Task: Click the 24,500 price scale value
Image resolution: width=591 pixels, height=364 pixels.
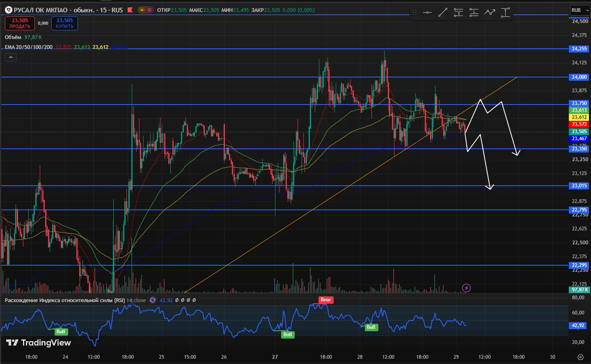Action: 580,21
